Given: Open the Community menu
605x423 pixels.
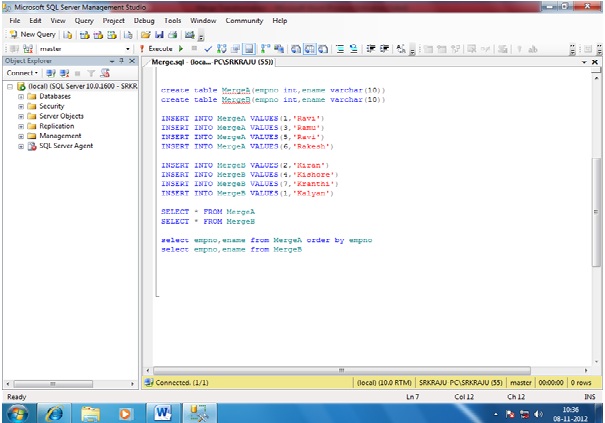Looking at the screenshot, I should tap(244, 20).
